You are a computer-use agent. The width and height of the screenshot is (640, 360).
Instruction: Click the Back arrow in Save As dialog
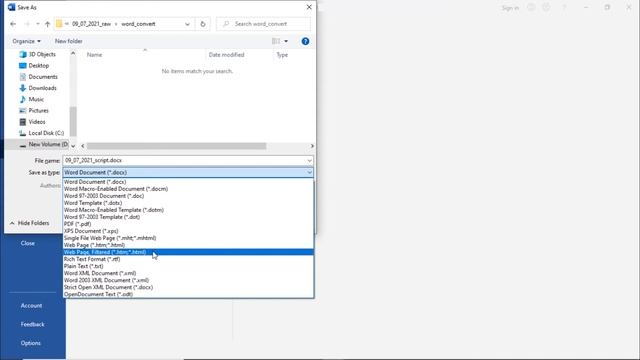click(x=13, y=24)
